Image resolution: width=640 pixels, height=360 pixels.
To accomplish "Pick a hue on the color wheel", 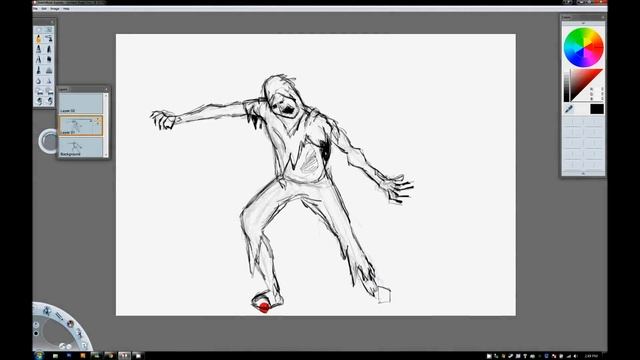I will [x=583, y=47].
